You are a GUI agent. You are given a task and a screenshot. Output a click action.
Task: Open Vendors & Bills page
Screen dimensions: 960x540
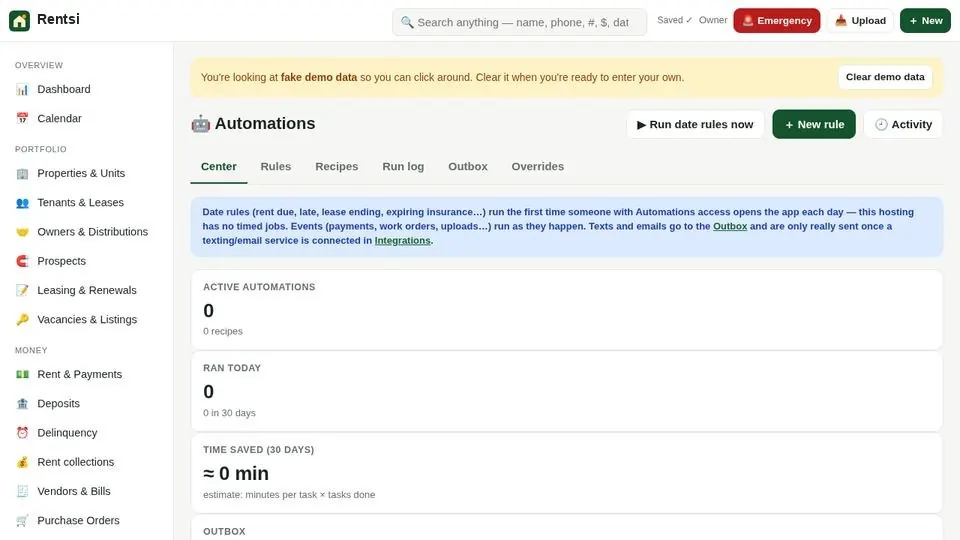pos(86,491)
